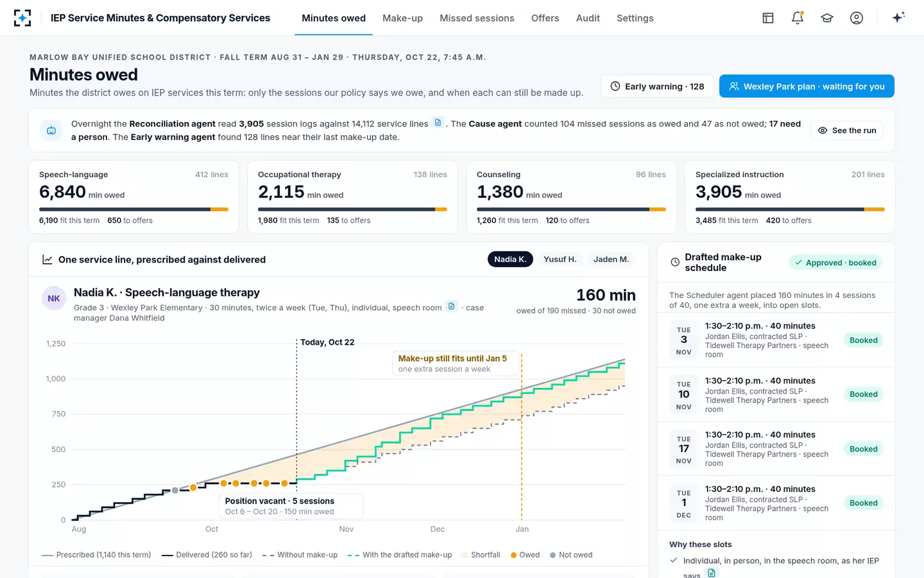The height and width of the screenshot is (578, 924).
Task: Open document icon after service lines text
Action: click(x=438, y=123)
